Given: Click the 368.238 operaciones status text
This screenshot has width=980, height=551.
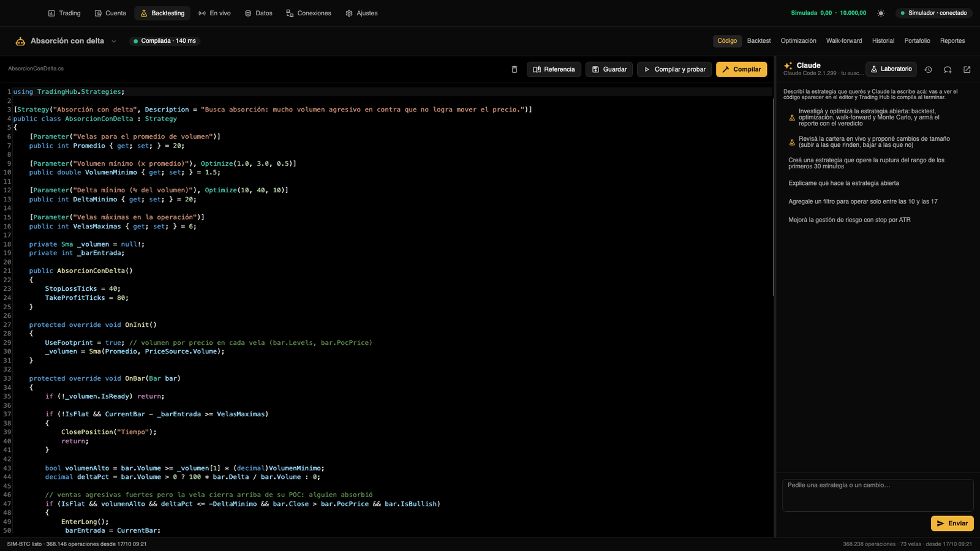Looking at the screenshot, I should tap(907, 544).
